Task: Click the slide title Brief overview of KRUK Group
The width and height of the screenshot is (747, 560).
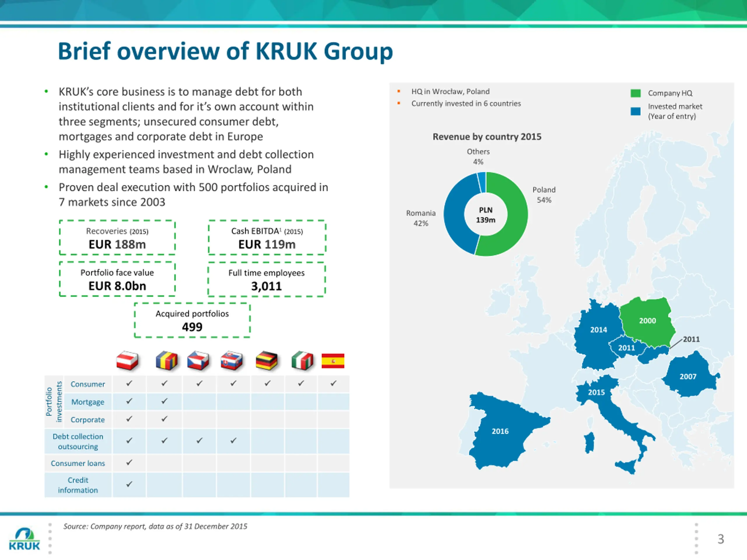Action: 225,51
